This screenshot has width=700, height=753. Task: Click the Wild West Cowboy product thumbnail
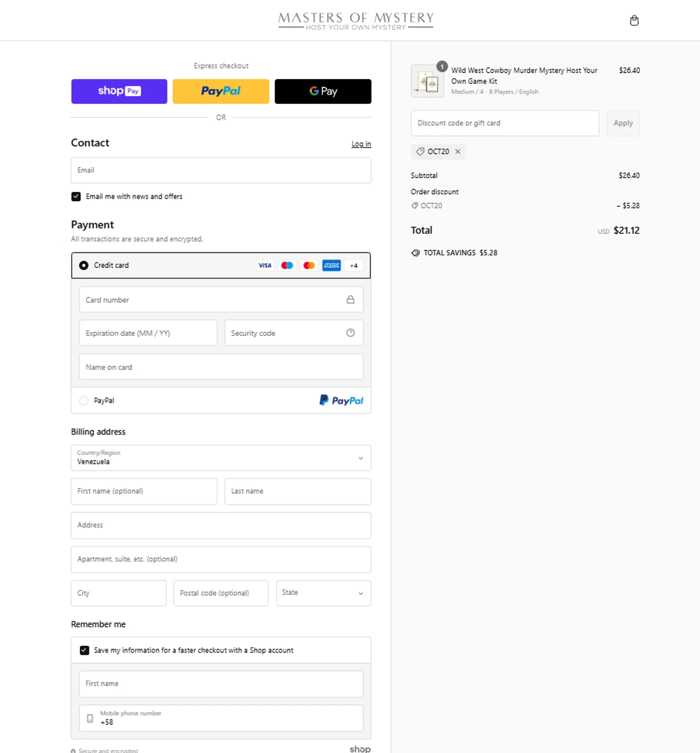pyautogui.click(x=427, y=81)
